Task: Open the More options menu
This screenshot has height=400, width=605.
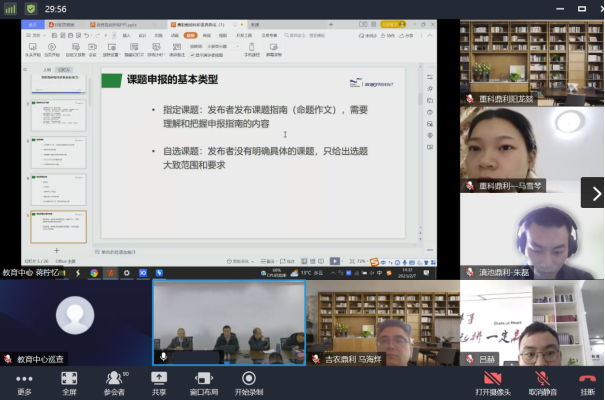Action: 24,382
